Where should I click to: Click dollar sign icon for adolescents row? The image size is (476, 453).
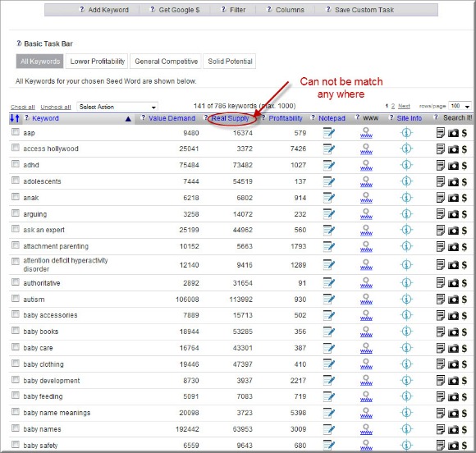(x=465, y=182)
